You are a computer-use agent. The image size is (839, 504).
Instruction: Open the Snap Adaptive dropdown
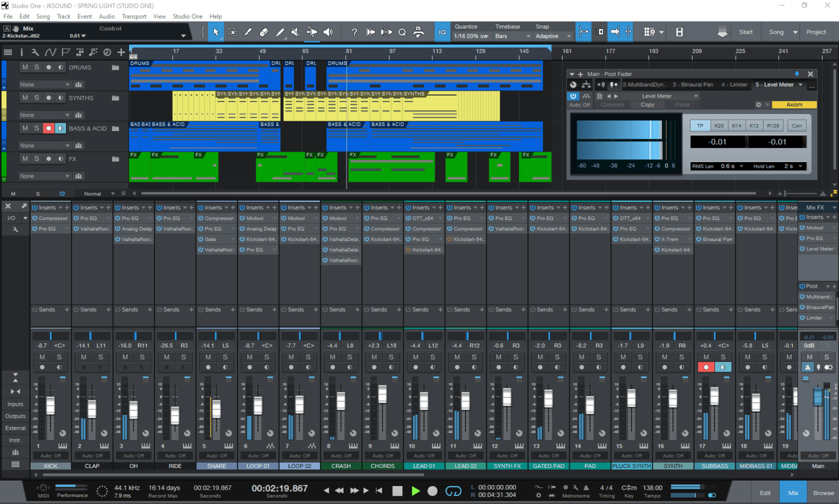[553, 36]
